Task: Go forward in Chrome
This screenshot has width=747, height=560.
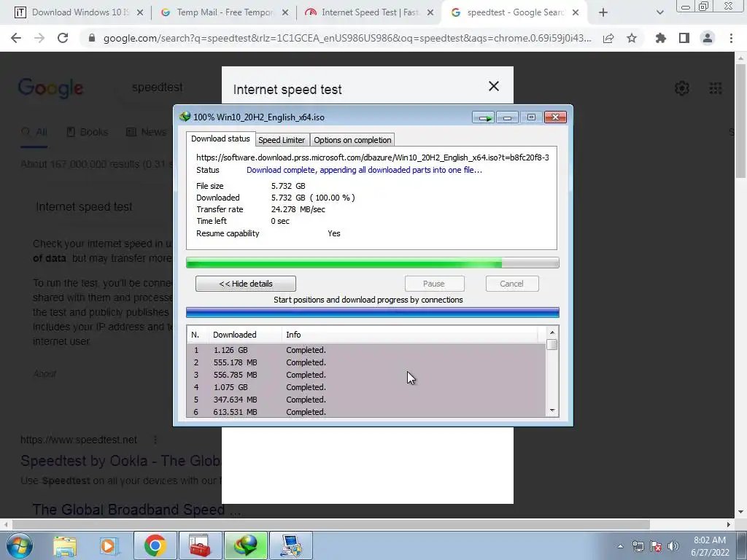Action: click(39, 38)
